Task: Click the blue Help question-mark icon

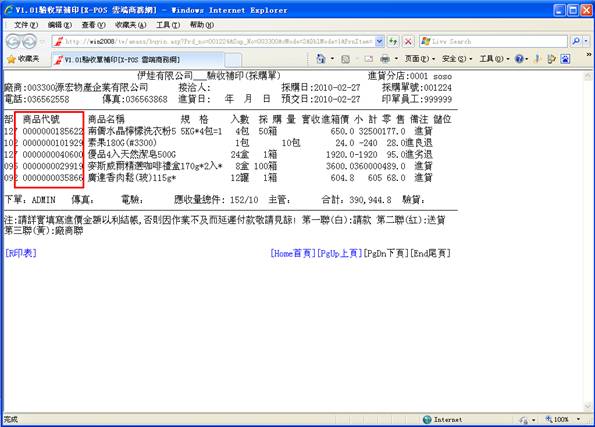Action: coord(519,59)
